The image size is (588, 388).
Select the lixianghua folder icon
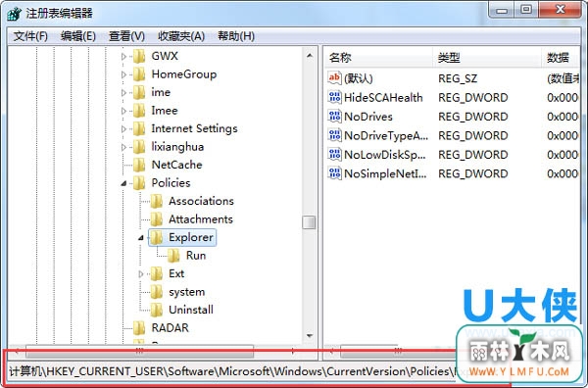pyautogui.click(x=139, y=147)
